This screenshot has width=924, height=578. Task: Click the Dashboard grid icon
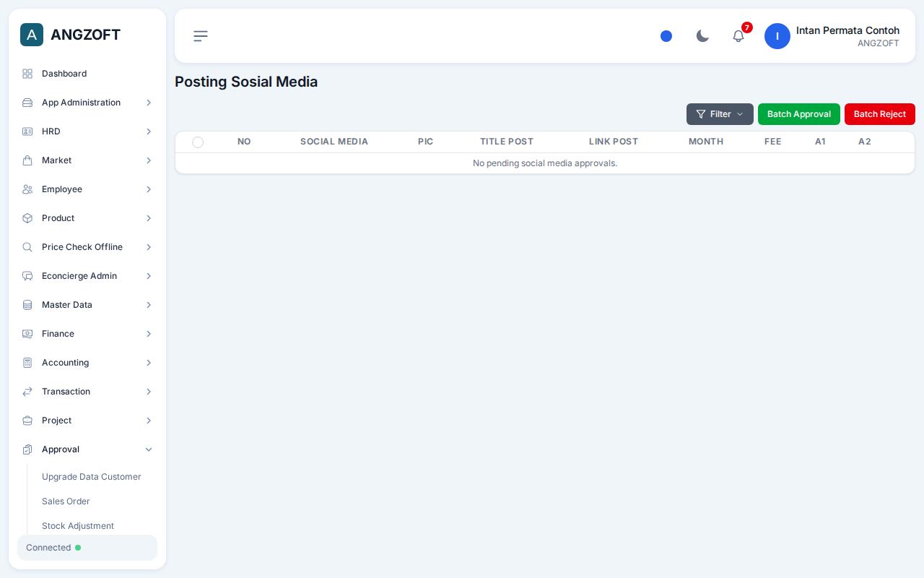point(27,74)
